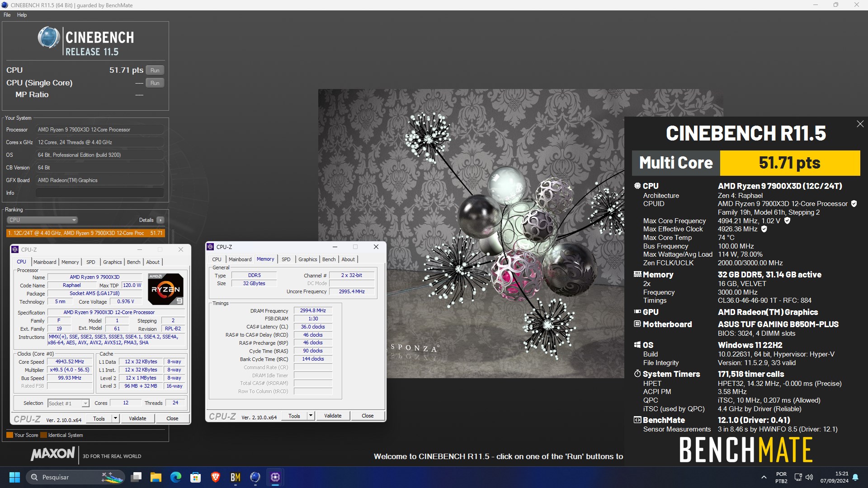Click the BenchMate GPU section icon

tap(637, 312)
